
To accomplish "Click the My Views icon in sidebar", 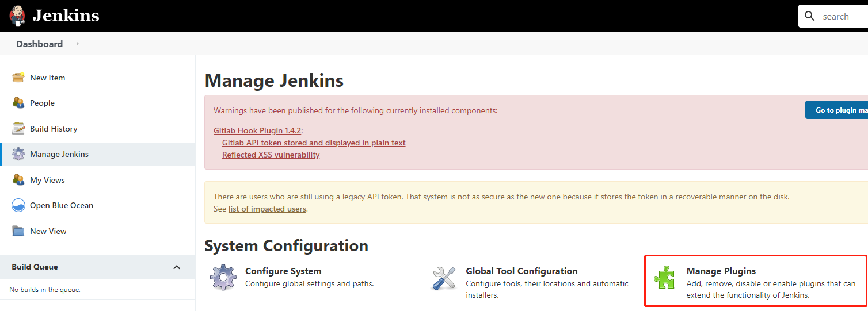I will coord(18,180).
